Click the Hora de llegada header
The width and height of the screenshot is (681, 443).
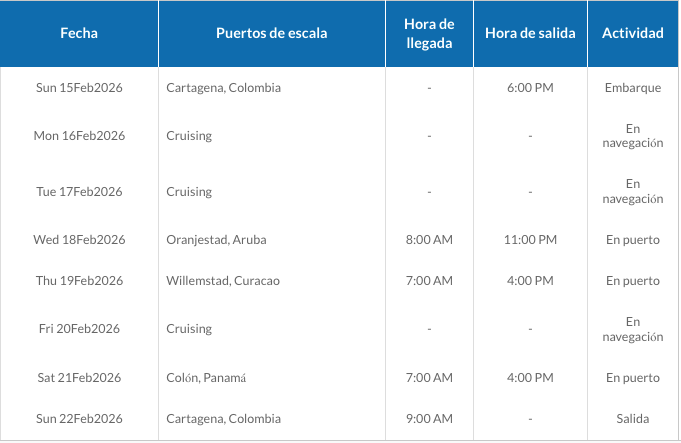click(429, 33)
